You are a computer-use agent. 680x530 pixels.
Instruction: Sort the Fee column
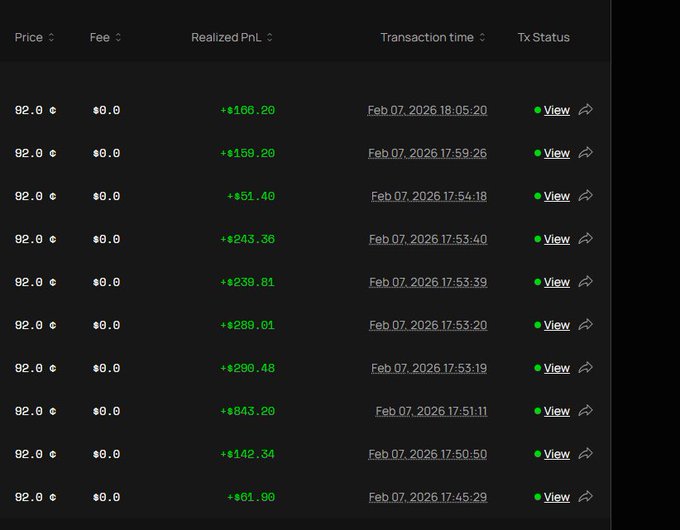(x=118, y=38)
